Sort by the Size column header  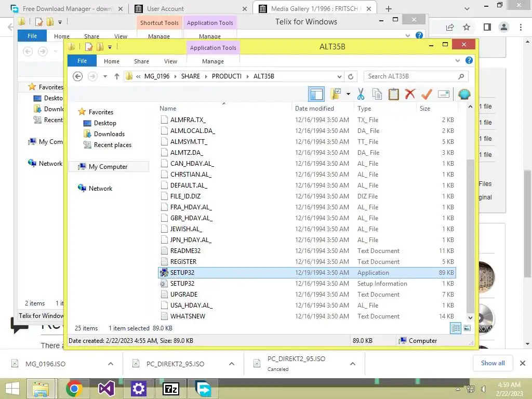coord(437,108)
